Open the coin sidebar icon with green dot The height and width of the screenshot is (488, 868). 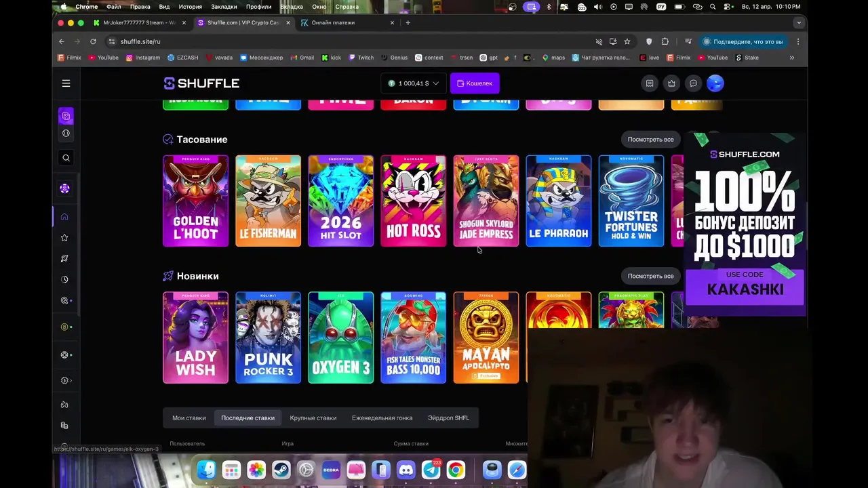tap(64, 327)
